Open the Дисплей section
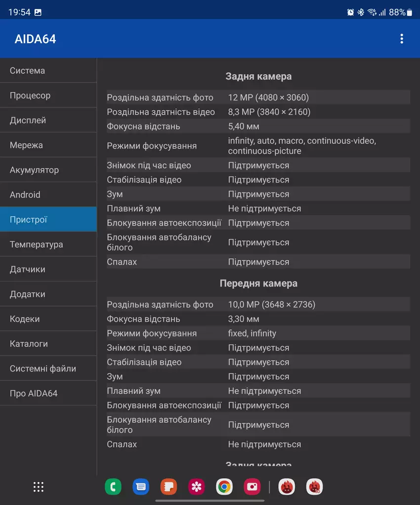The height and width of the screenshot is (505, 420). tap(48, 120)
